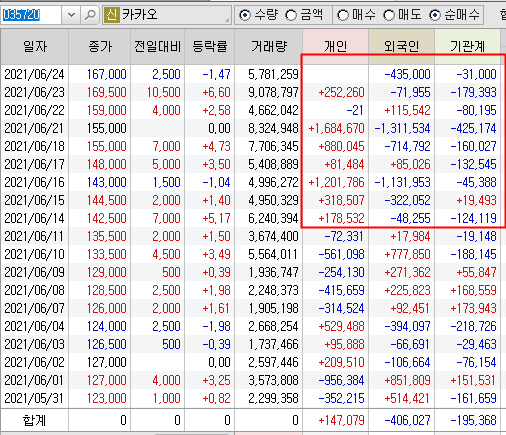The width and height of the screenshot is (506, 435).
Task: Select the date cell 2021/06/23
Action: click(34, 92)
